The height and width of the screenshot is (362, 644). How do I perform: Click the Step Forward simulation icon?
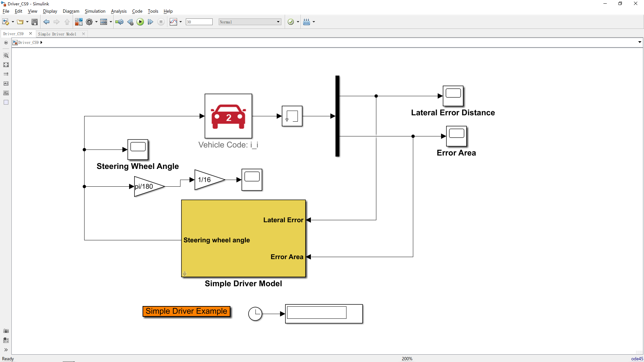click(x=150, y=22)
